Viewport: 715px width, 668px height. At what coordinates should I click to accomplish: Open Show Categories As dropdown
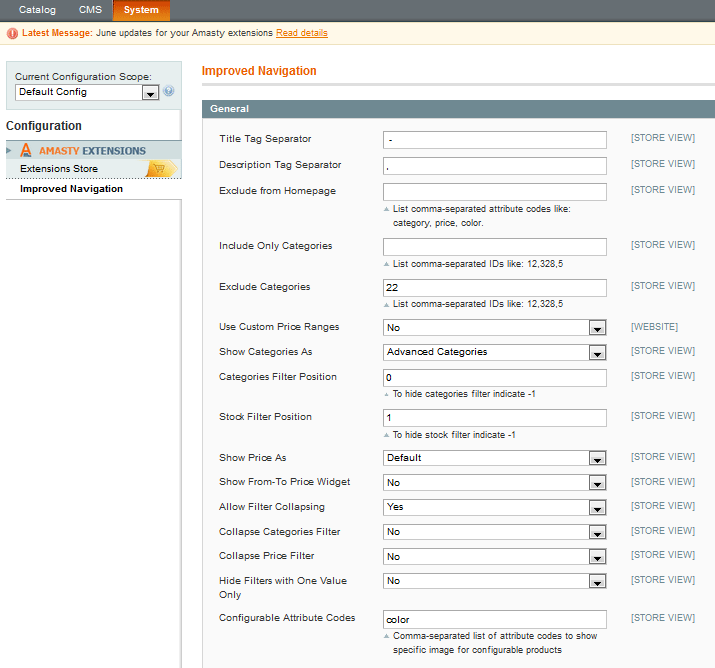495,352
